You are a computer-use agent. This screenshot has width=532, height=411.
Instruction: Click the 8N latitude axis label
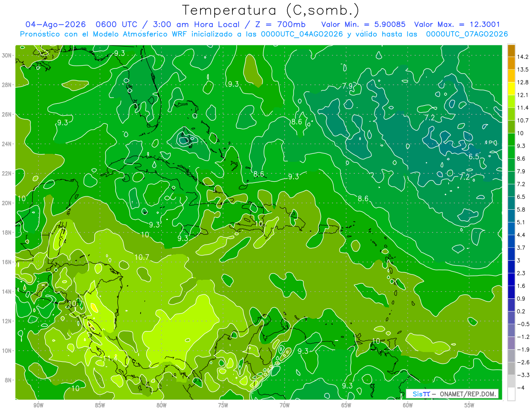click(x=8, y=380)
